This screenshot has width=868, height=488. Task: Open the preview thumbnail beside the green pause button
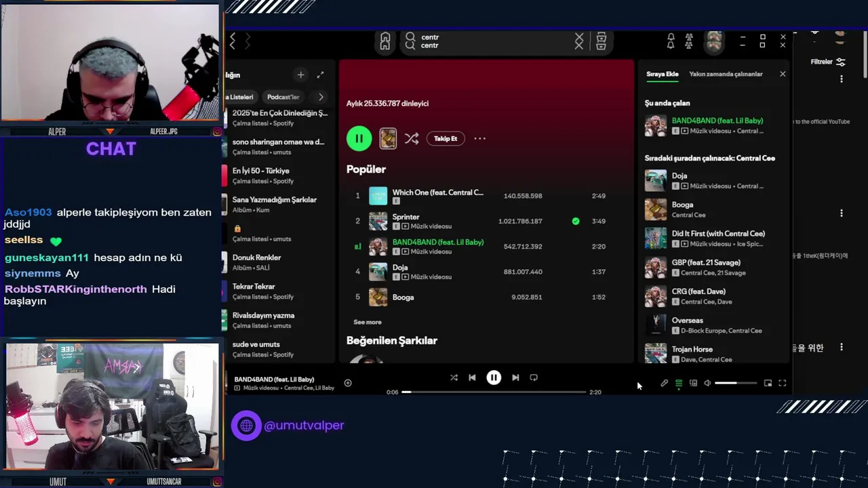[x=388, y=138]
